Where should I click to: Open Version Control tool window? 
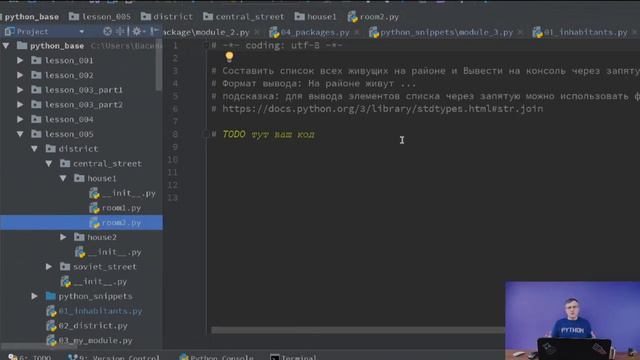(113, 357)
